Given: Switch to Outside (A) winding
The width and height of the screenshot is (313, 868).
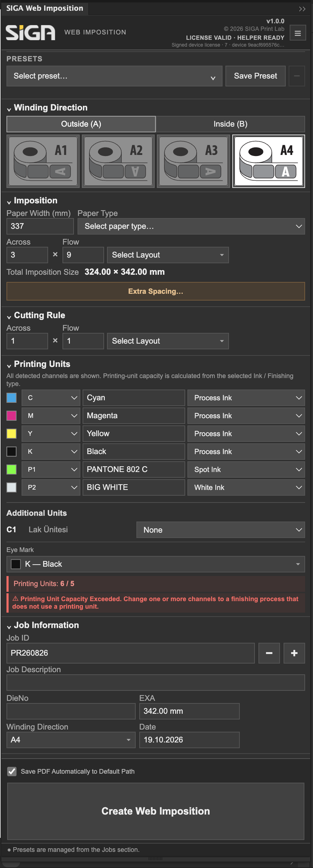Looking at the screenshot, I should (81, 124).
